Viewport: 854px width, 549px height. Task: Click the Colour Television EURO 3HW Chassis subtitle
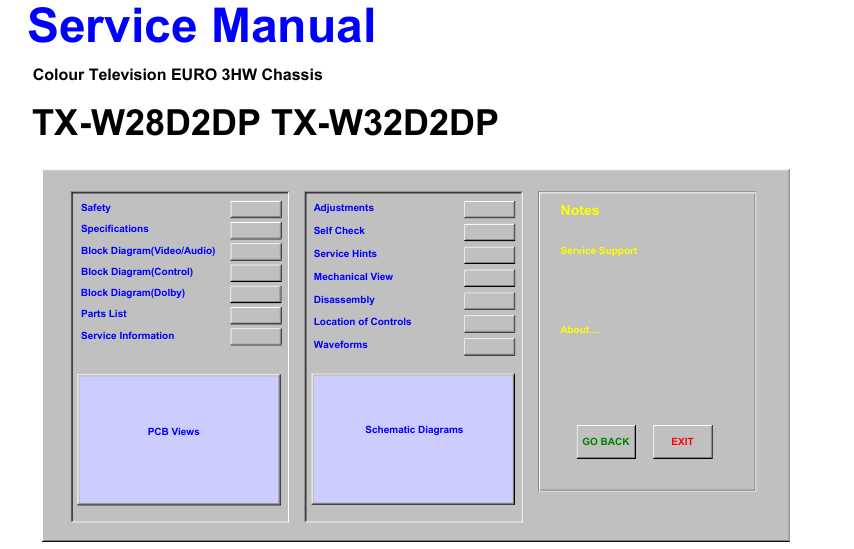point(178,75)
